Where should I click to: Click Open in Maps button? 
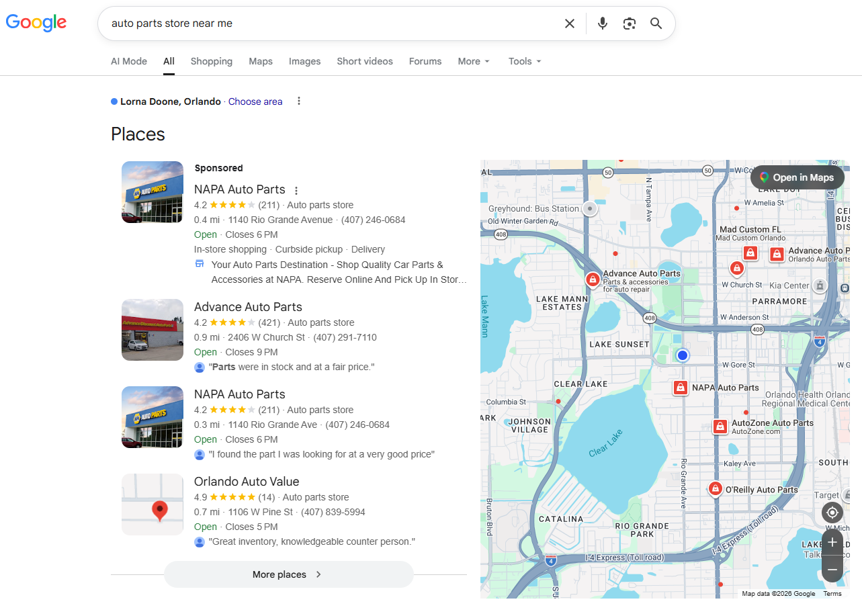pos(797,177)
